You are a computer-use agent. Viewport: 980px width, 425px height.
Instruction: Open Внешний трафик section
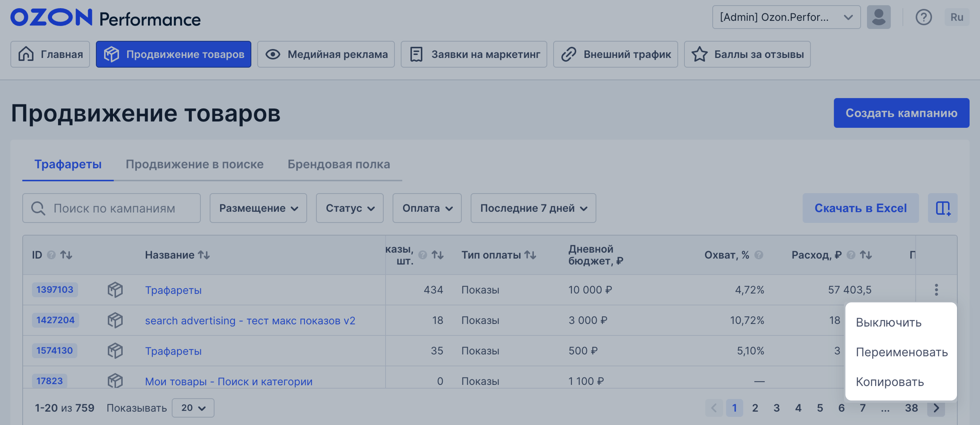[616, 54]
